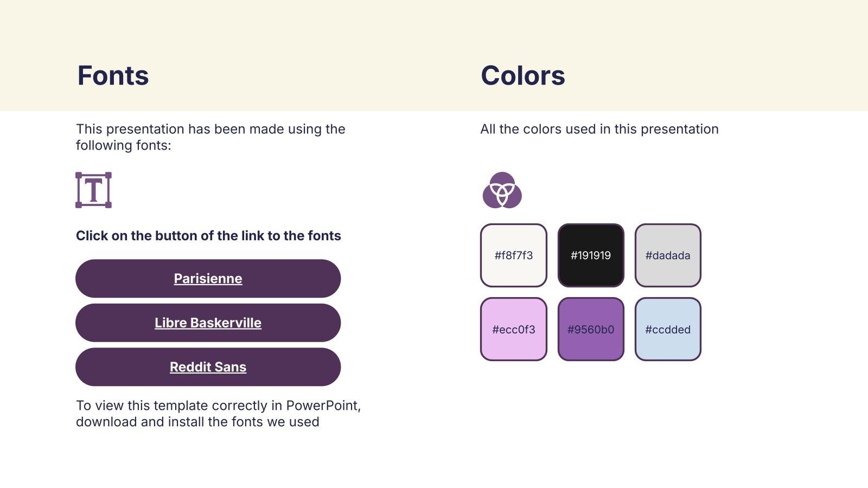Open the Parisienne font link
Viewport: 868px width, 488px height.
[x=208, y=279]
